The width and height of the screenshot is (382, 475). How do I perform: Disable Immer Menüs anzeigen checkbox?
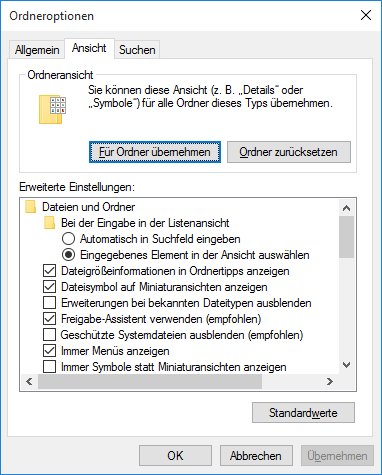pyautogui.click(x=49, y=351)
